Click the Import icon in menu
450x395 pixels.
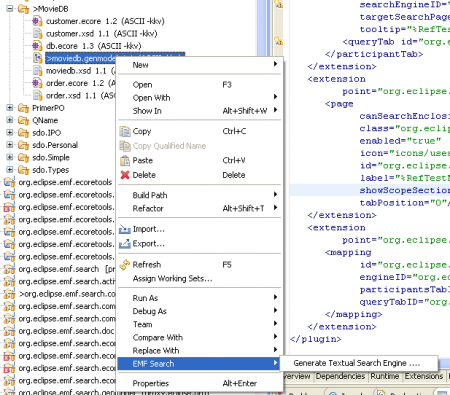click(x=125, y=229)
